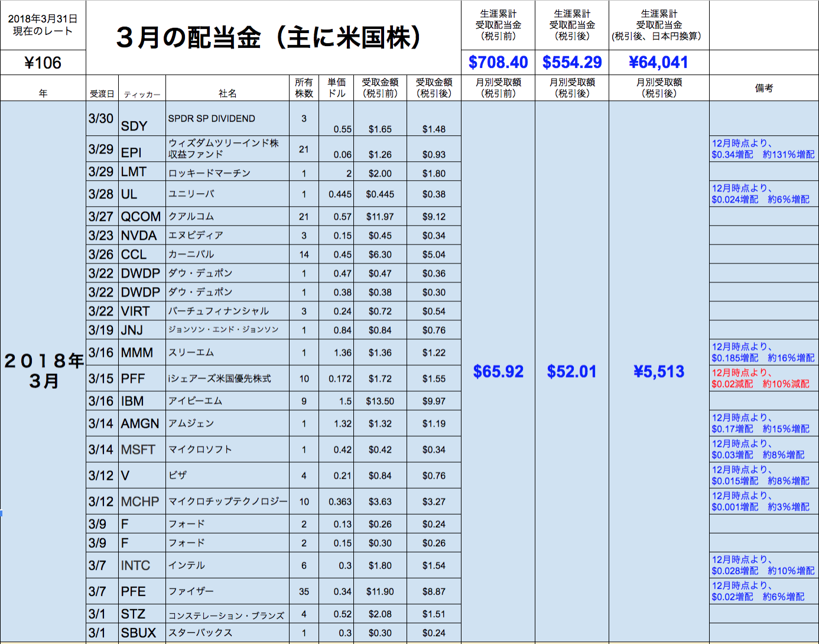Viewport: 819px width, 644px height.
Task: Click the 単価ドル column header
Action: (x=337, y=88)
